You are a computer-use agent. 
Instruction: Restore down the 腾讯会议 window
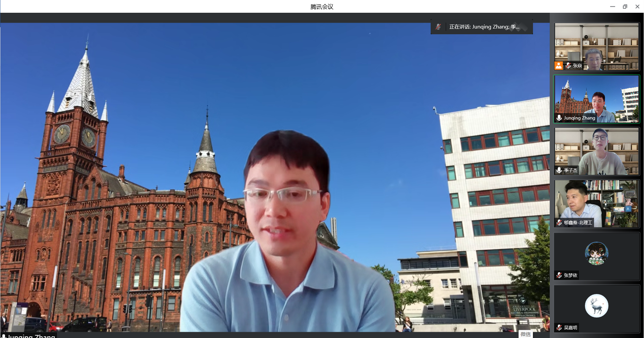tap(625, 6)
